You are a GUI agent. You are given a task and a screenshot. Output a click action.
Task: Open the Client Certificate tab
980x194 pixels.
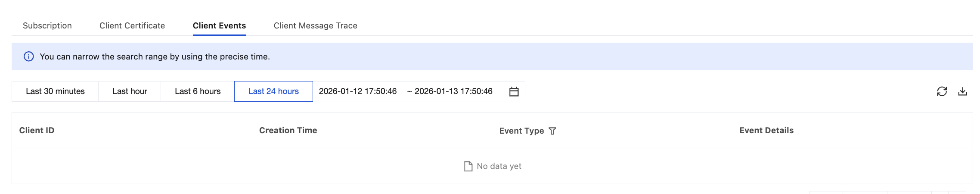pyautogui.click(x=132, y=26)
